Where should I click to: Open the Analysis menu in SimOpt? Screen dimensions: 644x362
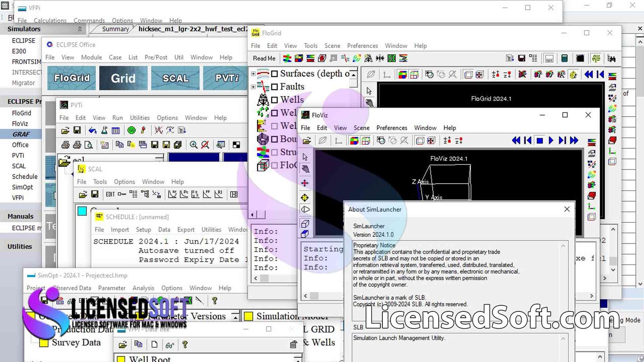(143, 288)
